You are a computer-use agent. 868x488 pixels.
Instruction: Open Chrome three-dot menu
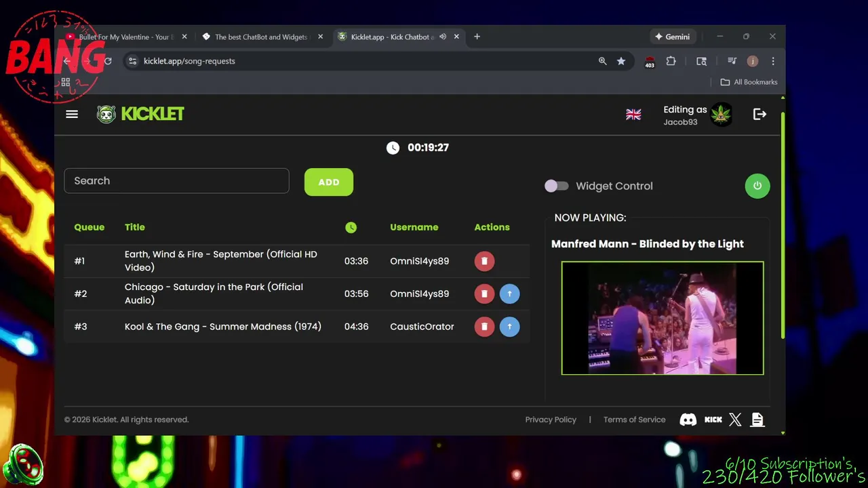pos(773,61)
